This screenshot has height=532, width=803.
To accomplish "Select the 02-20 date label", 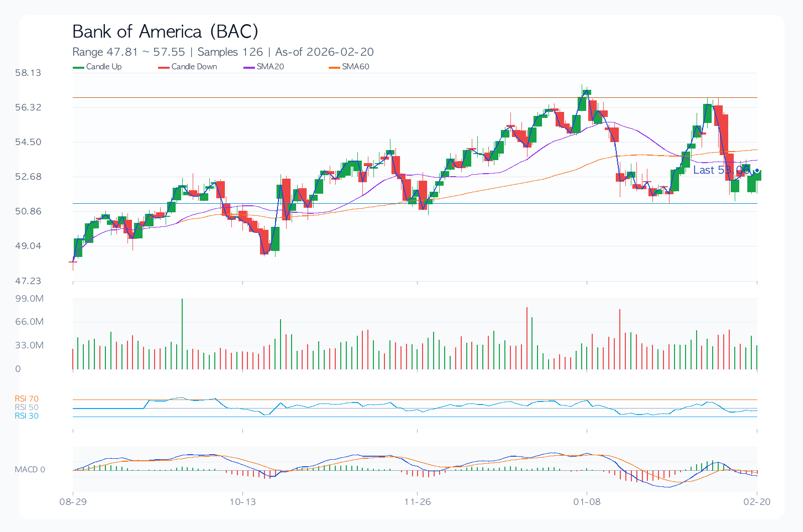I will pyautogui.click(x=757, y=502).
